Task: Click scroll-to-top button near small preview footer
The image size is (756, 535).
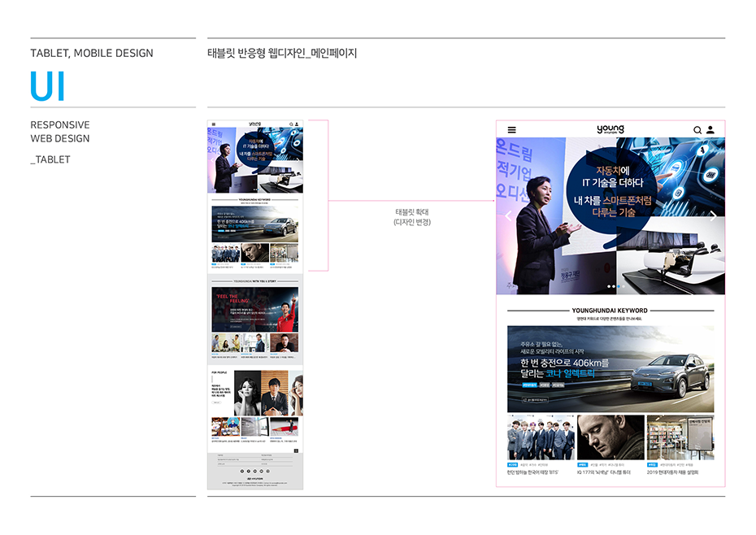Action: click(296, 450)
